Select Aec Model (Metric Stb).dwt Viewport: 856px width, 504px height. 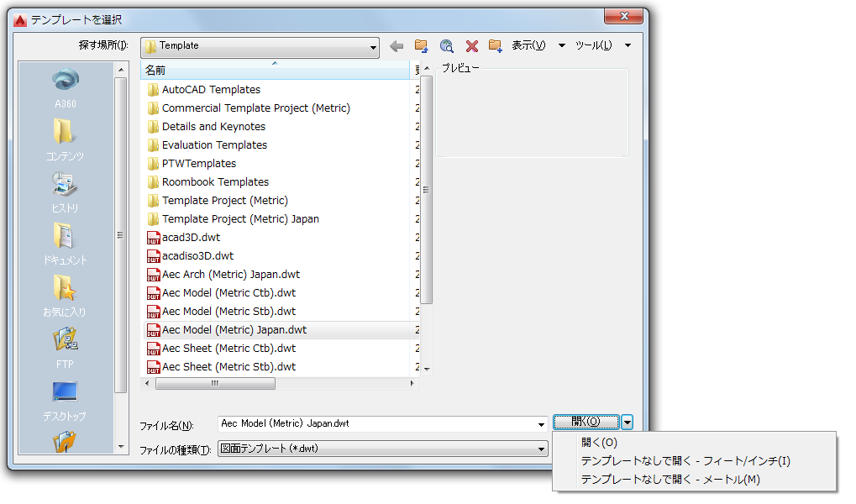coord(228,312)
